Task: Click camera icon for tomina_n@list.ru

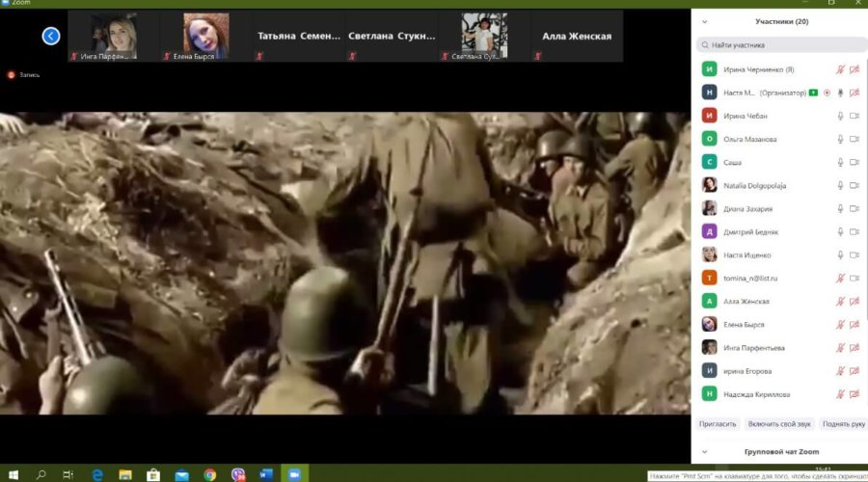Action: click(x=854, y=279)
